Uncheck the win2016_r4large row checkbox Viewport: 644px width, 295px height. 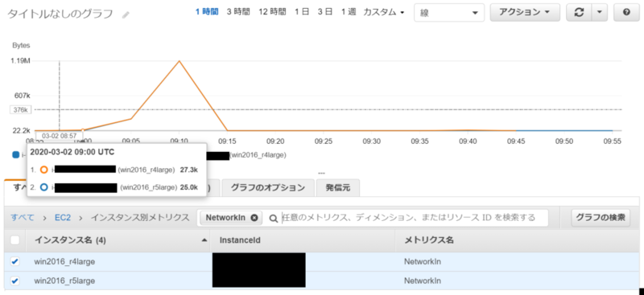coord(14,262)
